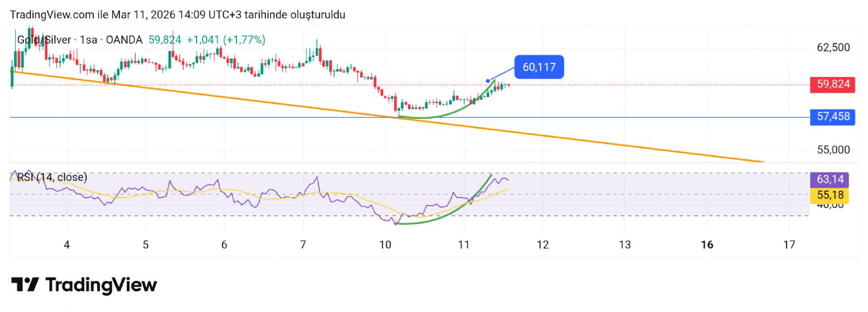
Task: Click bold date 16 on the time axis
Action: [x=707, y=245]
